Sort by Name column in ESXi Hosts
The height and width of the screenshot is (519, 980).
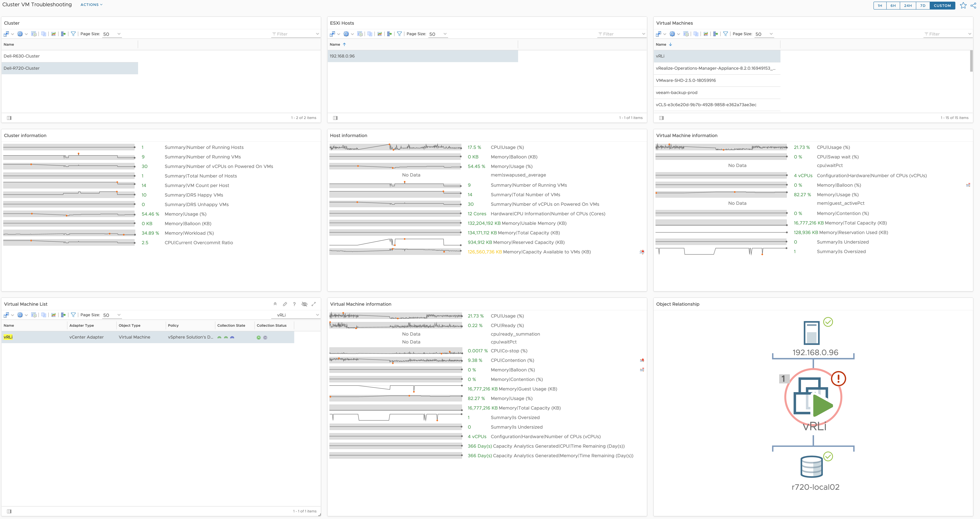[423, 45]
